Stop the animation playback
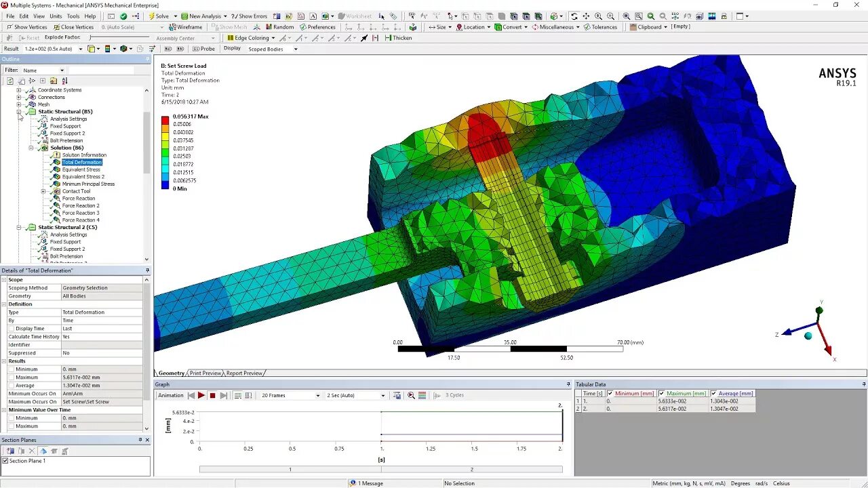 point(212,395)
